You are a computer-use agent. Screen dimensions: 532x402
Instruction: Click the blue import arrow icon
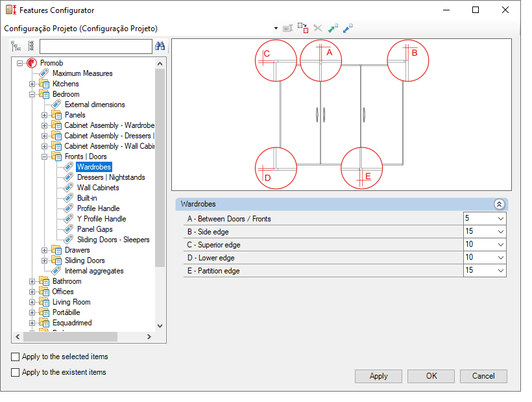[x=348, y=28]
